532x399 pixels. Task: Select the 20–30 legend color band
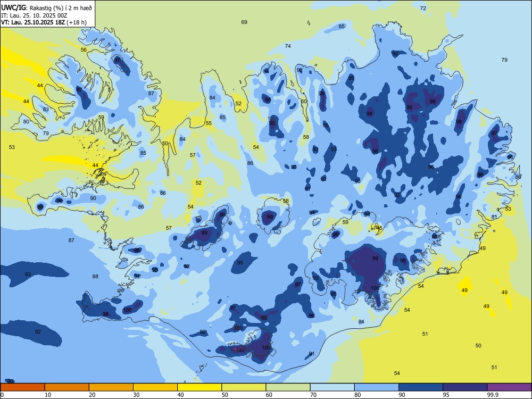click(x=111, y=387)
